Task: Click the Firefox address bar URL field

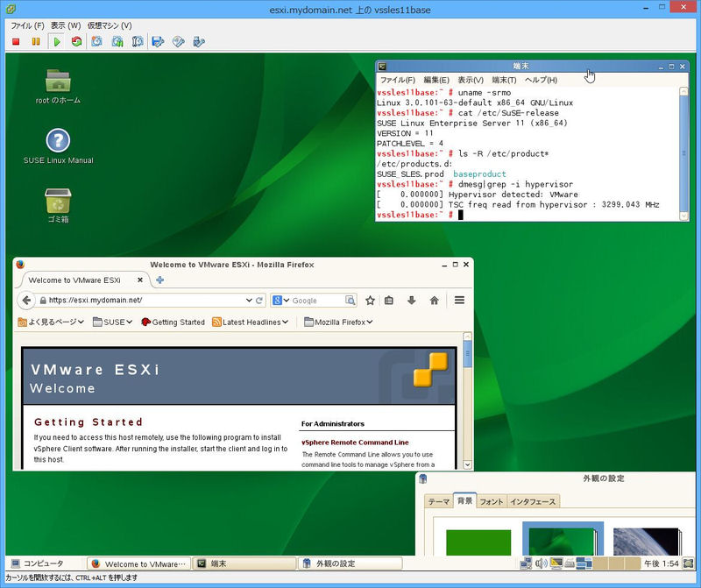Action: coord(145,301)
